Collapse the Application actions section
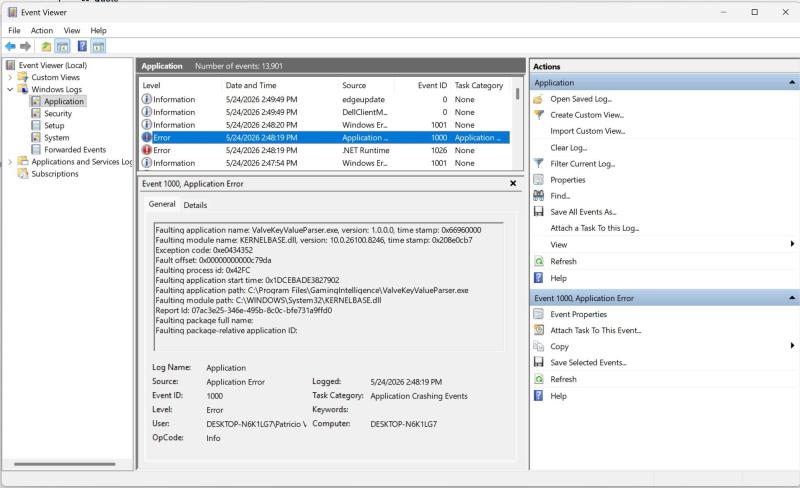The height and width of the screenshot is (488, 800). coord(792,83)
